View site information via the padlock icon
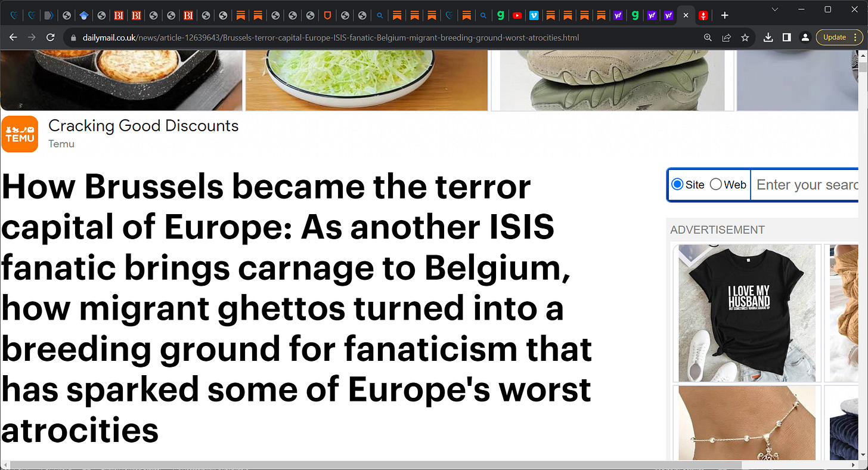Viewport: 868px width, 470px height. 73,38
